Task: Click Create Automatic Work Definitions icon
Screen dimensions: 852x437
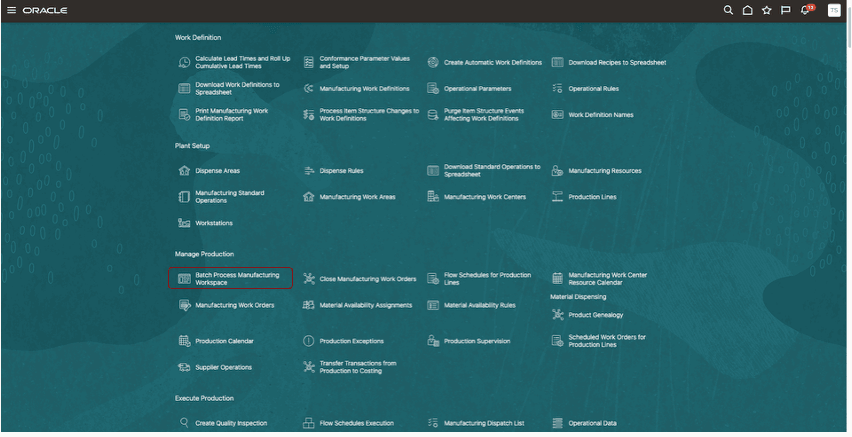Action: point(433,63)
